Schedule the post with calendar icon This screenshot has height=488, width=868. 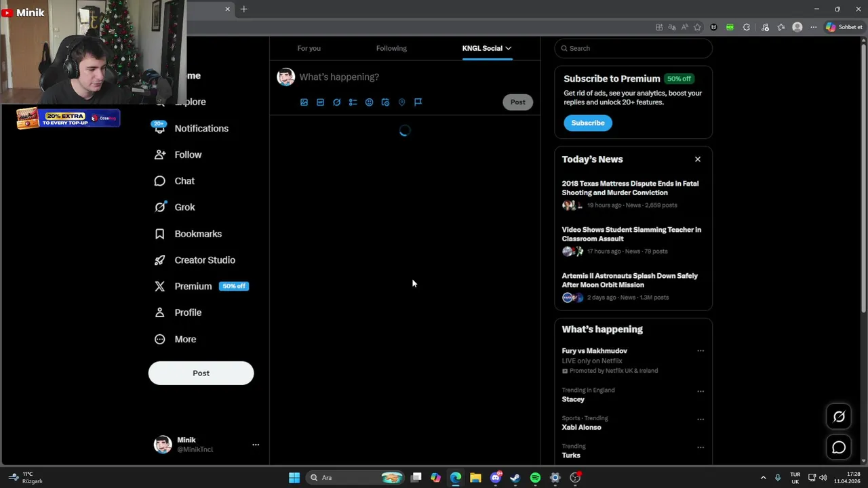[x=385, y=102]
